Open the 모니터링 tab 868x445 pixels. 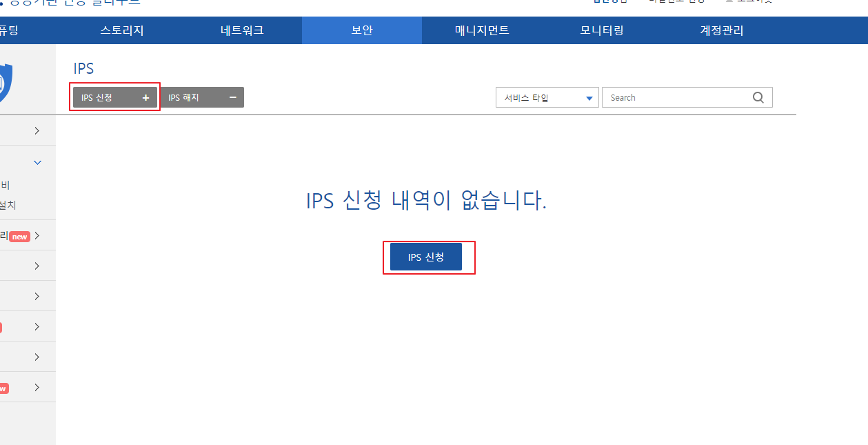click(x=602, y=30)
